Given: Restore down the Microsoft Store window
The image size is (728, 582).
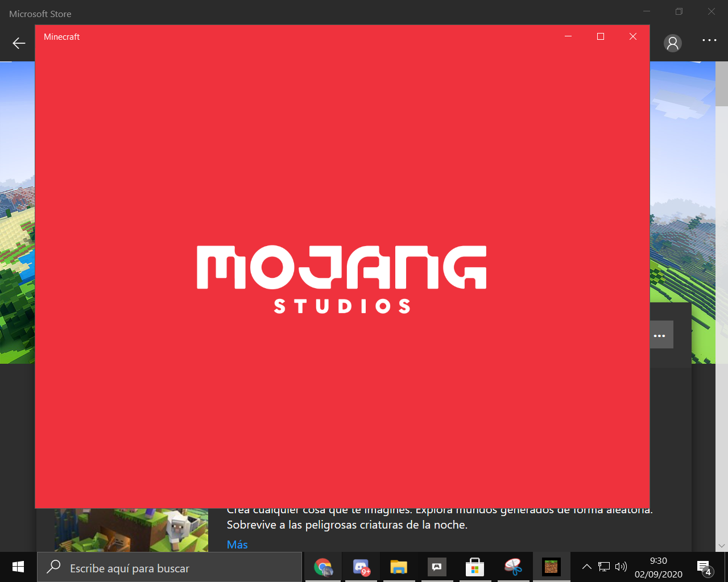Looking at the screenshot, I should pyautogui.click(x=679, y=11).
